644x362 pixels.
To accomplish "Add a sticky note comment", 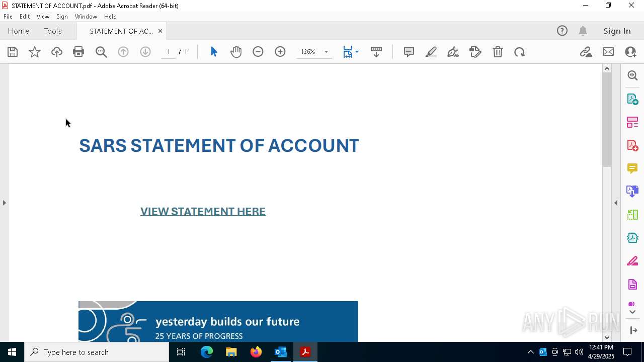I will click(409, 52).
